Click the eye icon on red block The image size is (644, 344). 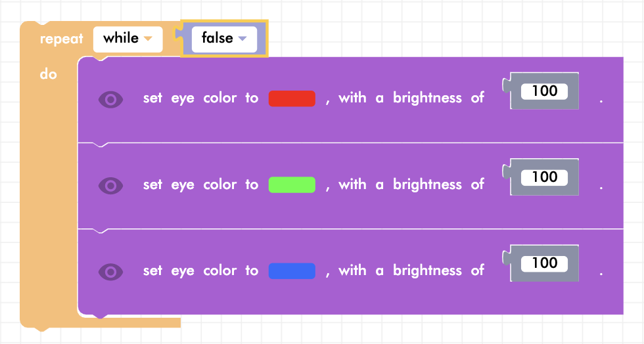[110, 99]
